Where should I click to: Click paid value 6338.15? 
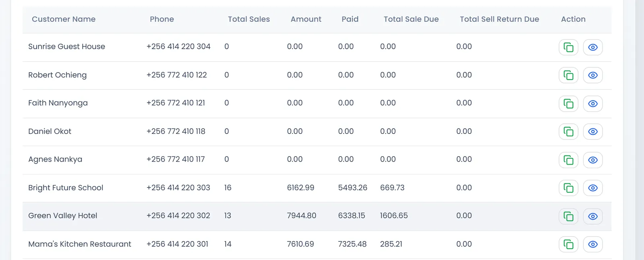pyautogui.click(x=352, y=216)
